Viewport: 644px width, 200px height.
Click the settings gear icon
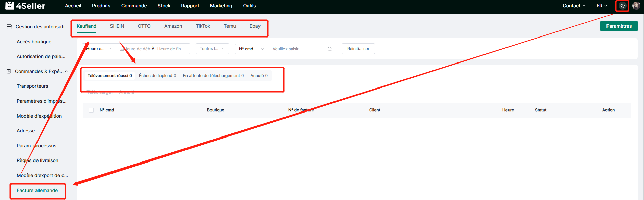pos(622,6)
